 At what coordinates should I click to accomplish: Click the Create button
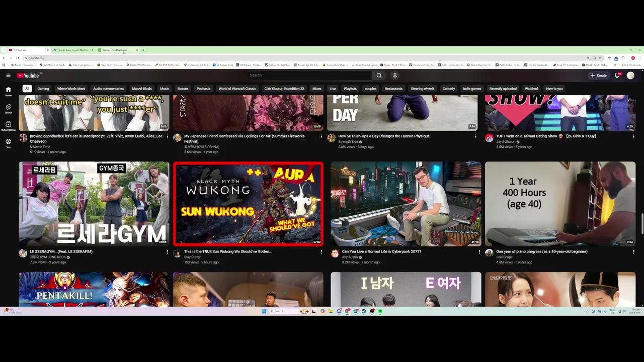[599, 75]
